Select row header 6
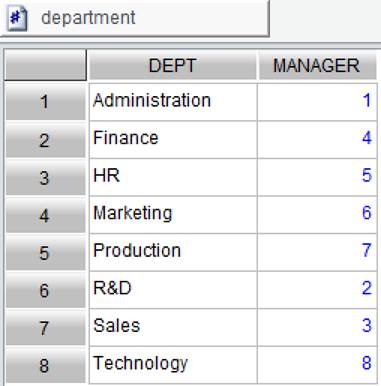The height and width of the screenshot is (386, 381). point(45,290)
